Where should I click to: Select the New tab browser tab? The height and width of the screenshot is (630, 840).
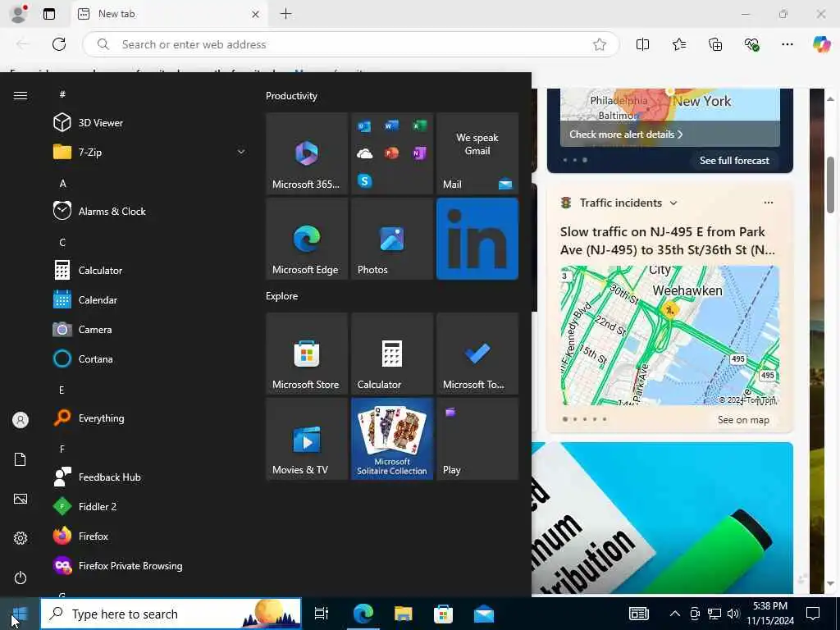point(169,15)
